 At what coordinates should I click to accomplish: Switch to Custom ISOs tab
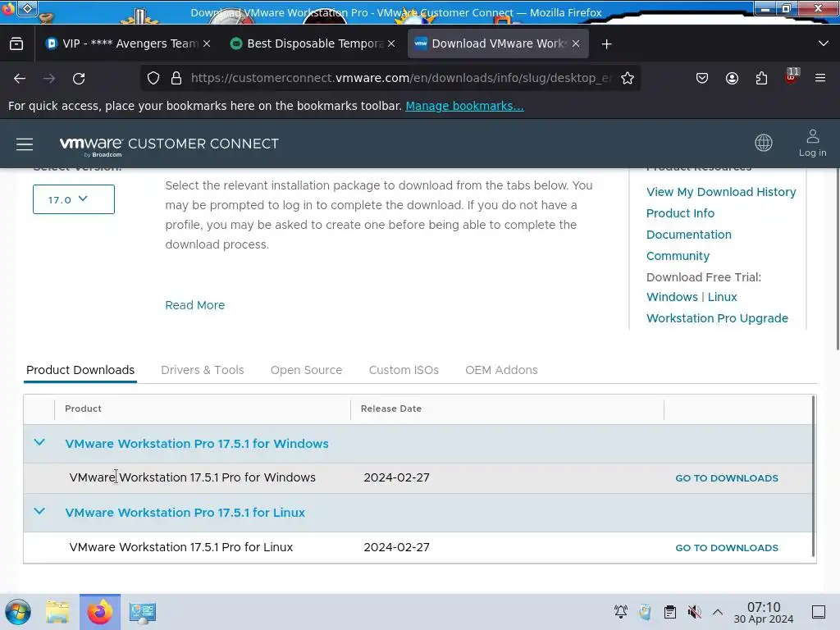[x=404, y=370]
